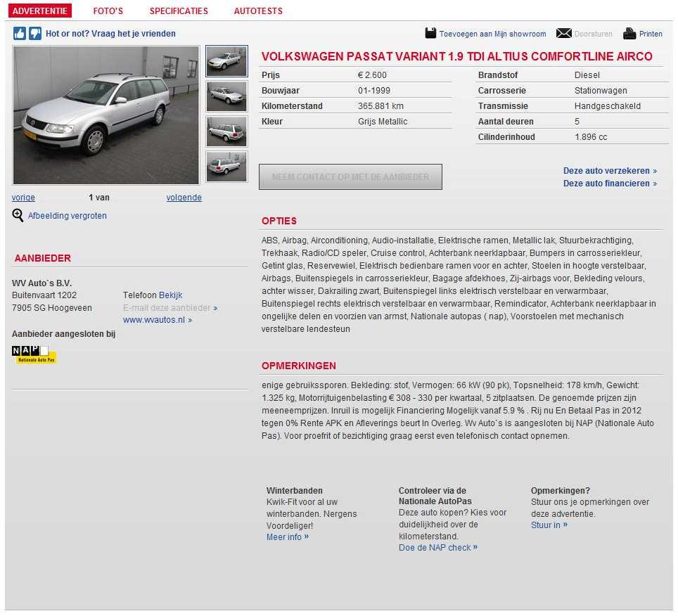Click the 'Opmerkingen?' heading
The height and width of the screenshot is (616, 678).
[x=561, y=491]
